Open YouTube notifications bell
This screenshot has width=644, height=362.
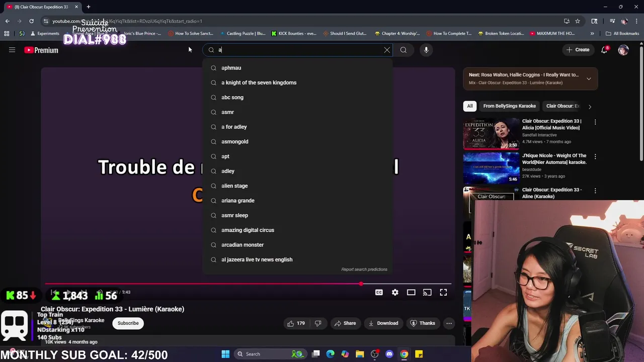(x=604, y=50)
